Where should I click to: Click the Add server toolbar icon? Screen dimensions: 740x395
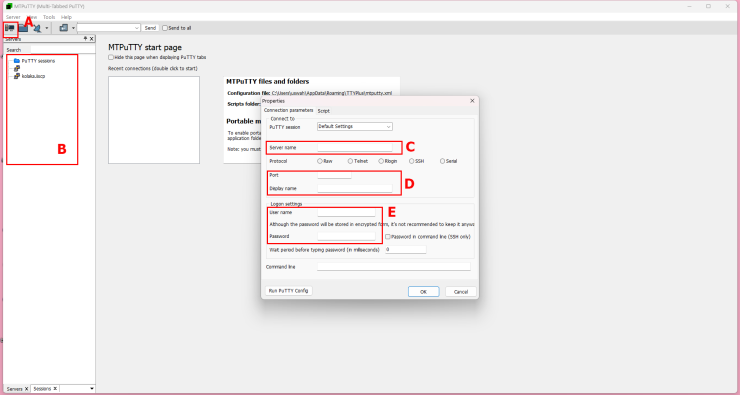9,28
